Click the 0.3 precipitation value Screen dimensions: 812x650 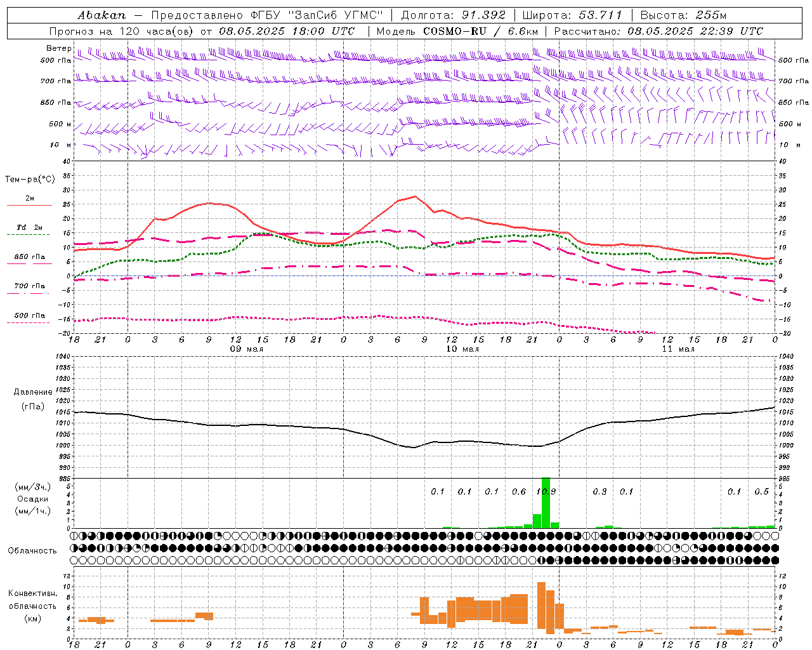coord(599,492)
